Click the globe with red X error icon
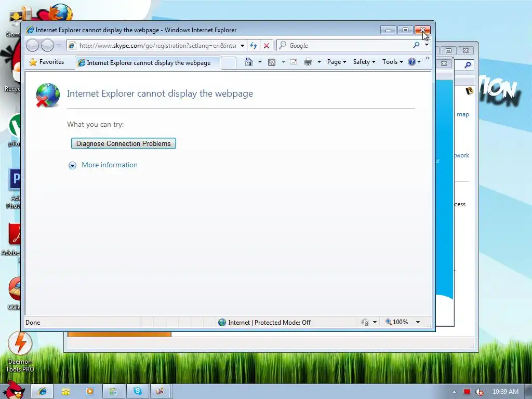 point(48,95)
